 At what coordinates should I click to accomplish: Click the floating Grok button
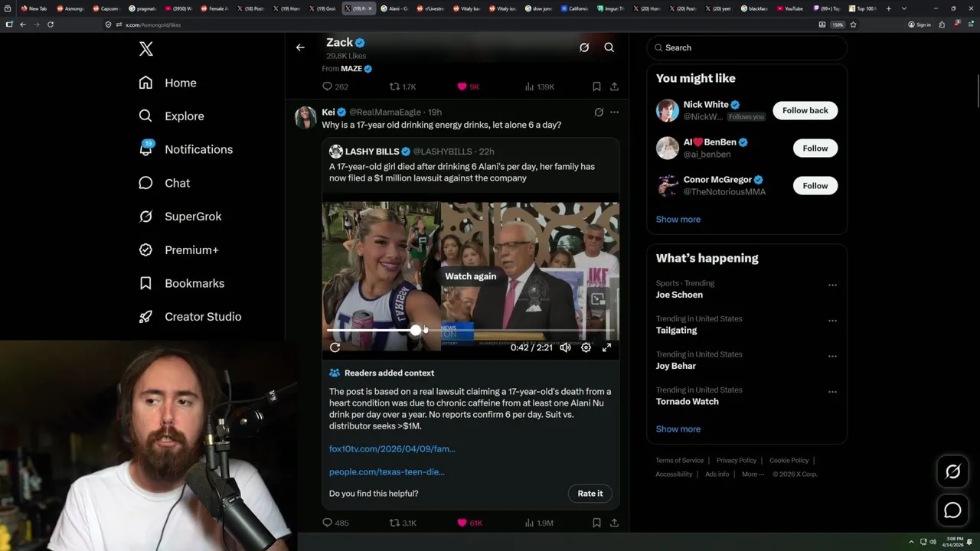[x=952, y=472]
